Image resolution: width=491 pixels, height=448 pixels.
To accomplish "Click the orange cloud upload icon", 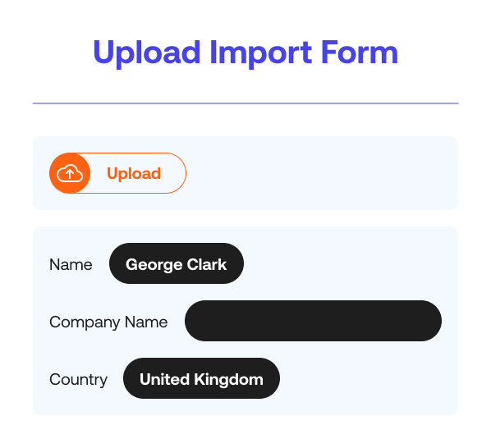I will point(70,173).
